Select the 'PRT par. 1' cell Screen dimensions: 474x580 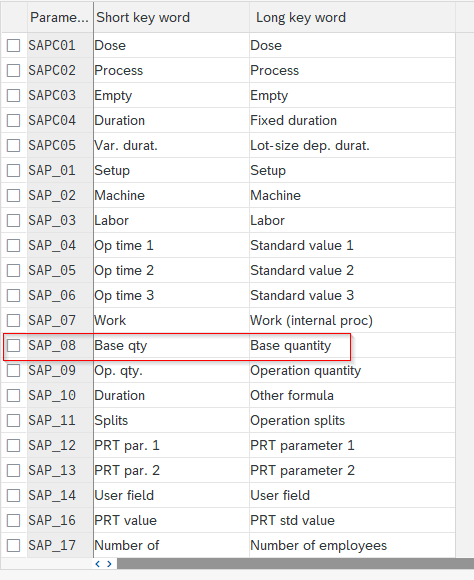click(171, 445)
